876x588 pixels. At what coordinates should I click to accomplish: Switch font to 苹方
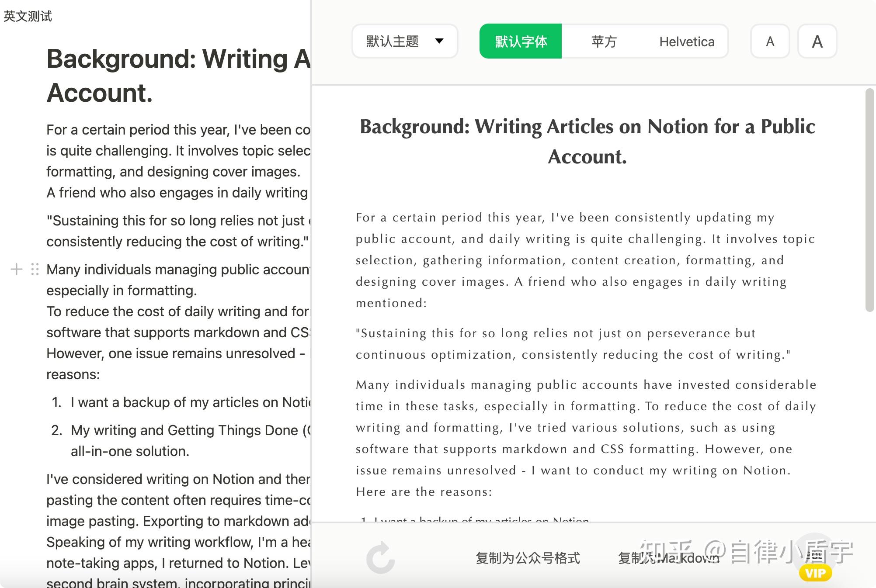pos(604,42)
